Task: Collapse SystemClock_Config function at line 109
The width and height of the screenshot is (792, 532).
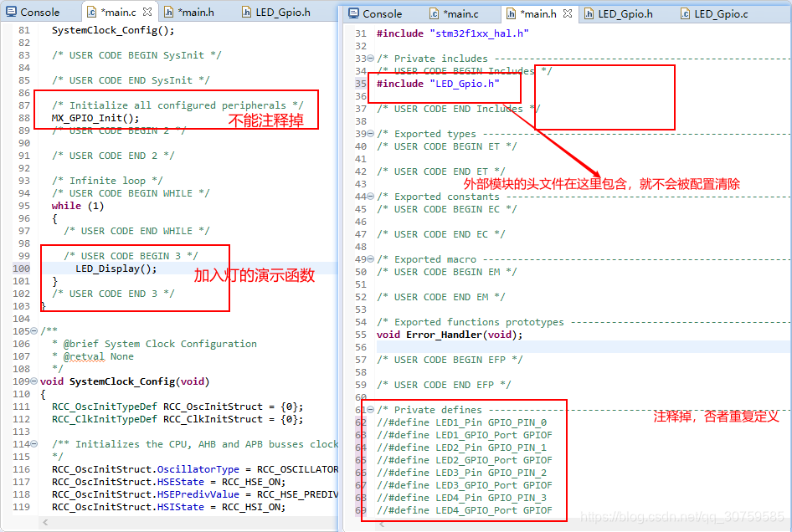Action: [33, 381]
